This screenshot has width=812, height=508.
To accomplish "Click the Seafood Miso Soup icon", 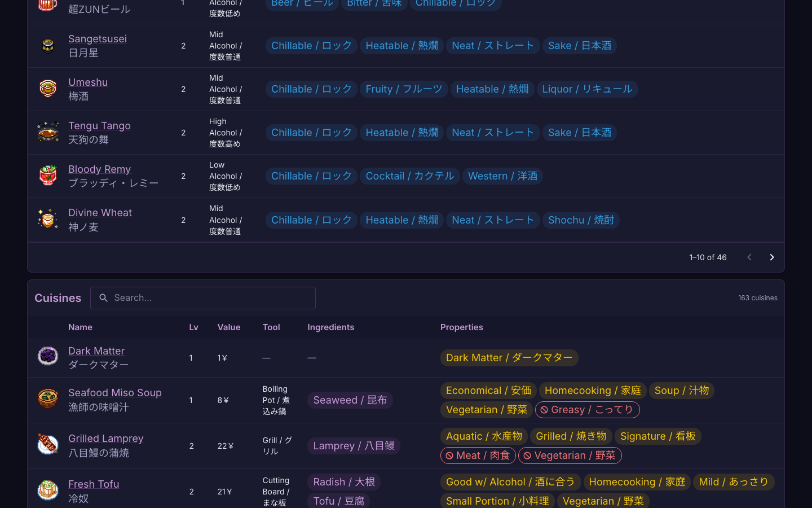I will 48,400.
